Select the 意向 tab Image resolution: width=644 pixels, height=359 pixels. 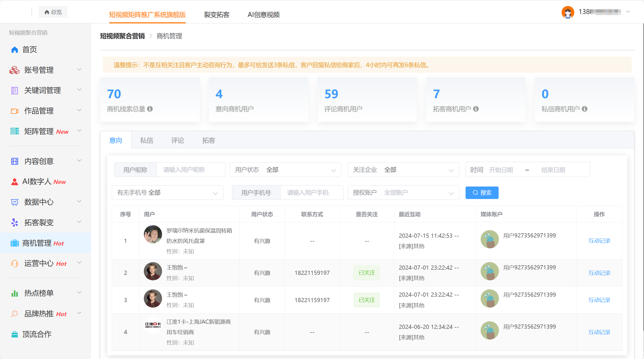coord(116,140)
